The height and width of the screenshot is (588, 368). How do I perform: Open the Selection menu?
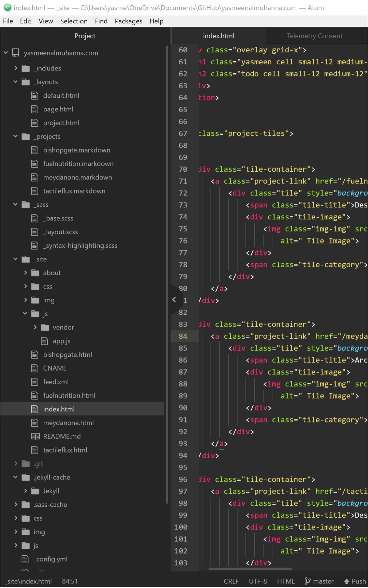(74, 21)
